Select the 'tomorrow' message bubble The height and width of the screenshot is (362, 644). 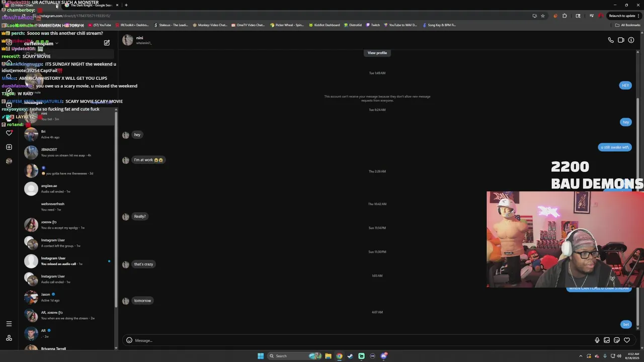142,301
